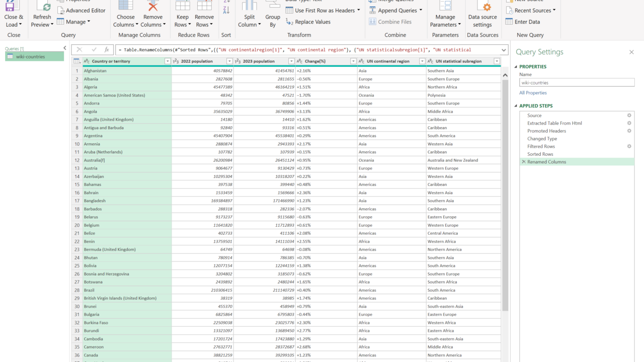Click the Choose Columns icon
Viewport: 644px width, 362px height.
click(x=125, y=6)
